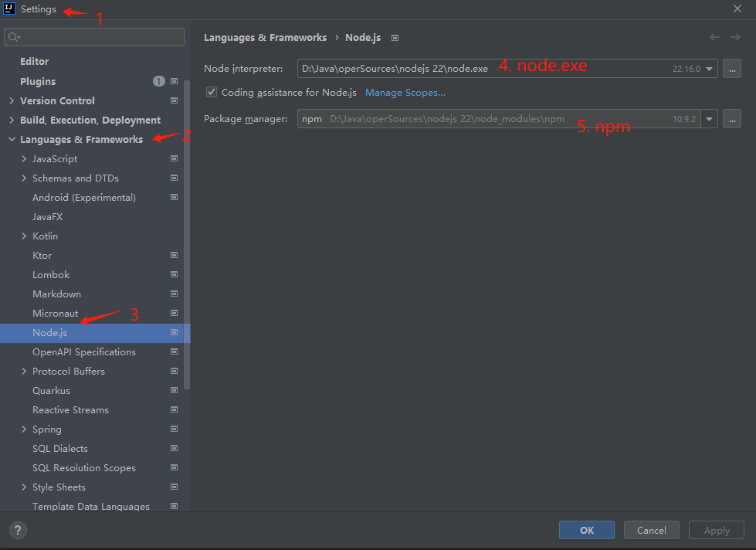Click project-level icon next to Version Control
This screenshot has width=756, height=550.
(x=174, y=101)
